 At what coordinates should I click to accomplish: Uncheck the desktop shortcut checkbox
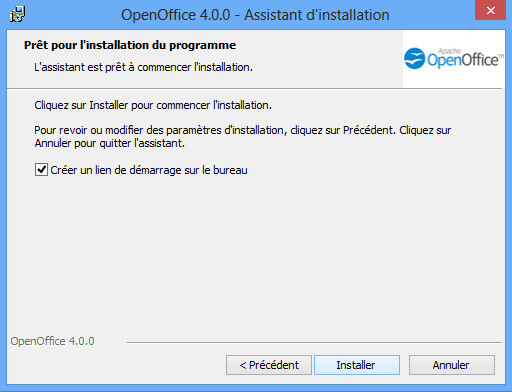click(x=41, y=170)
